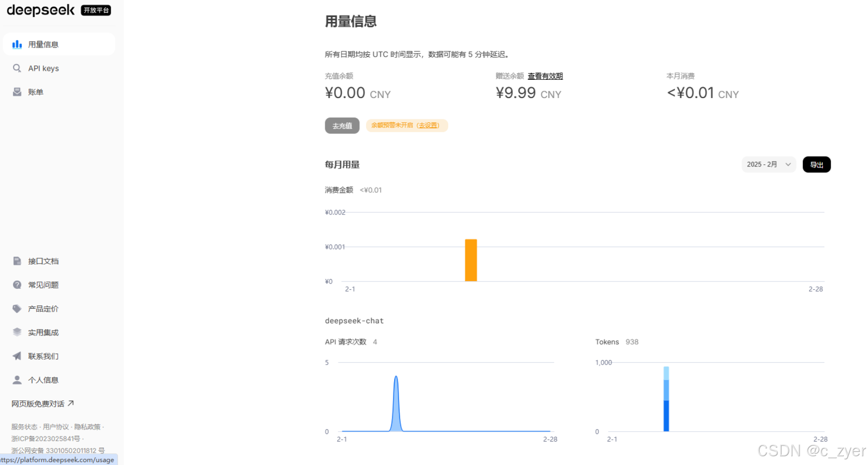Click 隐私政策 footer link
The image size is (868, 465).
pyautogui.click(x=87, y=427)
